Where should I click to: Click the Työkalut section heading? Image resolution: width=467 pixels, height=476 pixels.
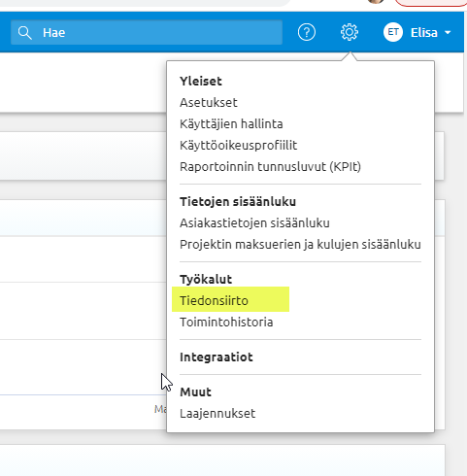click(206, 279)
